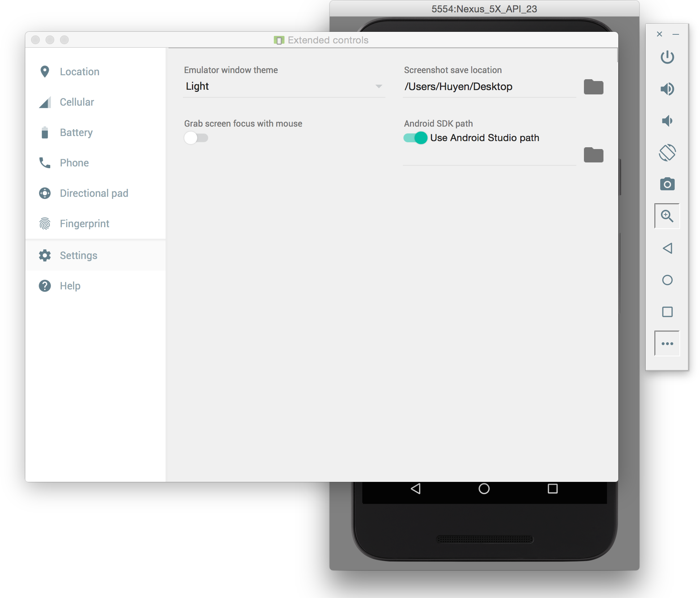Click the Cellular sidebar icon

click(44, 102)
